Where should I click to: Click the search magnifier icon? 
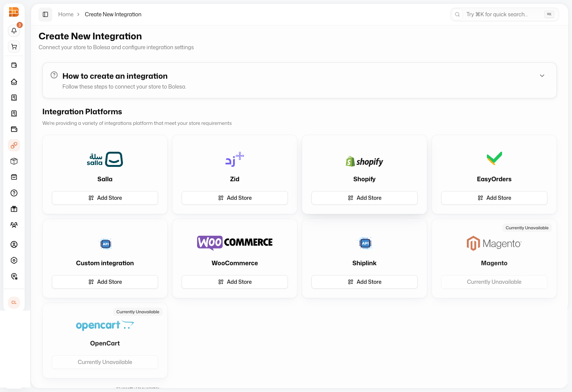pyautogui.click(x=457, y=14)
